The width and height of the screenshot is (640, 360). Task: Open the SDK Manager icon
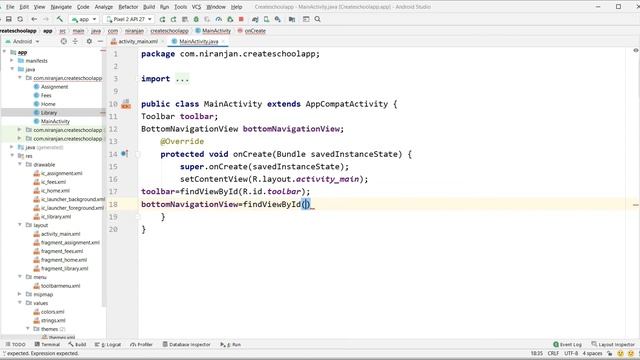pos(278,19)
